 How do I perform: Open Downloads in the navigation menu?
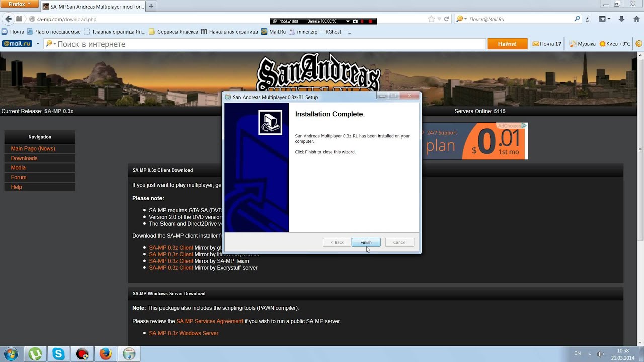(24, 158)
